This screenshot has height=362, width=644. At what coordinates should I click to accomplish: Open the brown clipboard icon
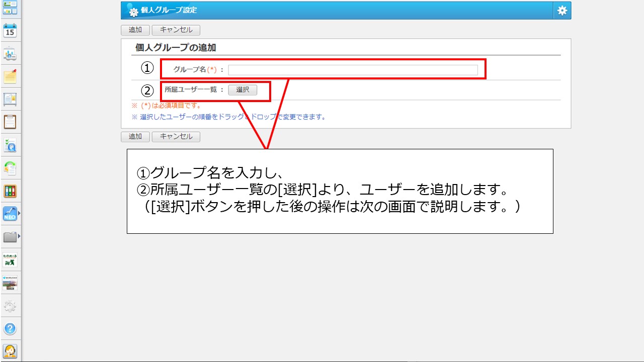[x=10, y=122]
